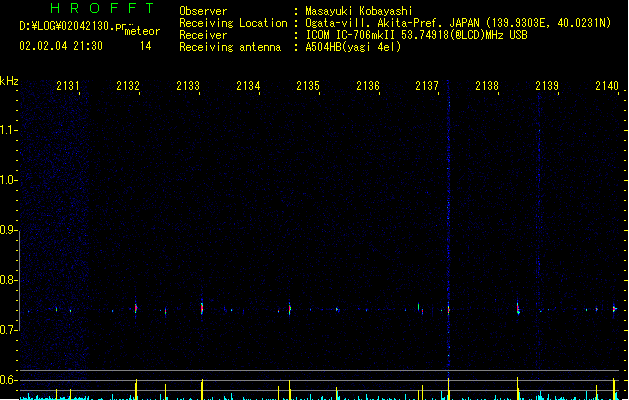The image size is (629, 400).
Task: Click the 'Observer' field label
Action: [203, 11]
